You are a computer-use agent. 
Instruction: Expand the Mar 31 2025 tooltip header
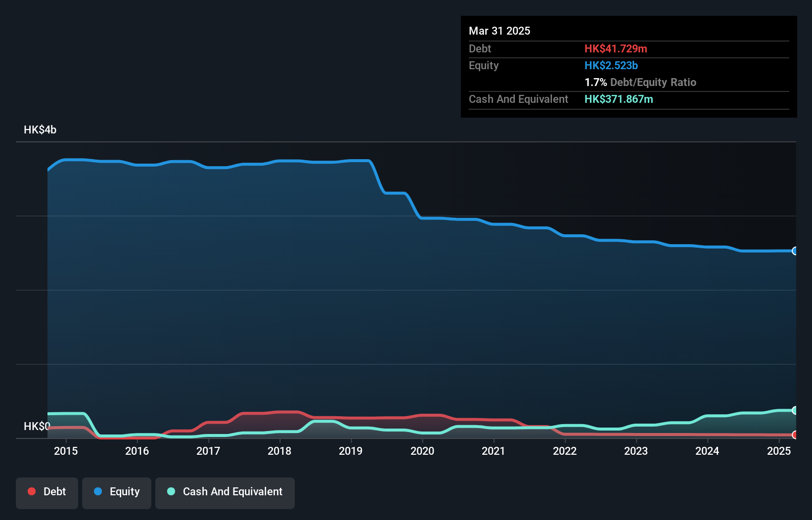pos(499,31)
